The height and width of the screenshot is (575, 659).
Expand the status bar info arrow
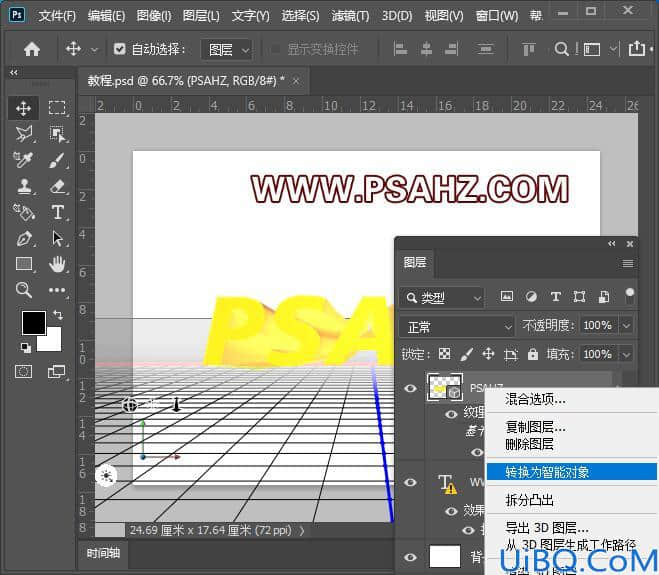[x=302, y=530]
